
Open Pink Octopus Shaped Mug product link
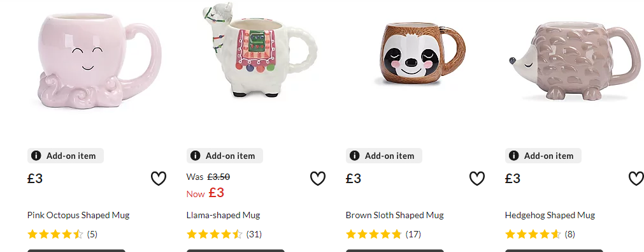(78, 215)
